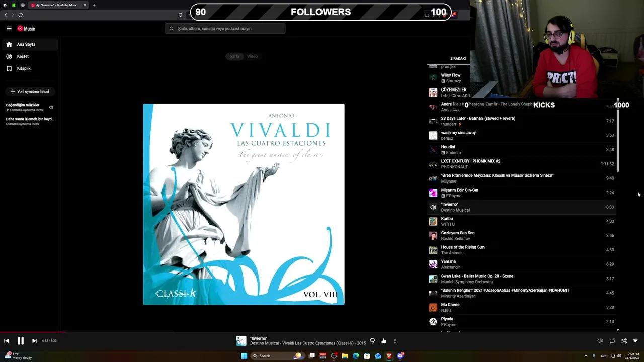Open the Daha sonra izlemek için playlist

29,121
